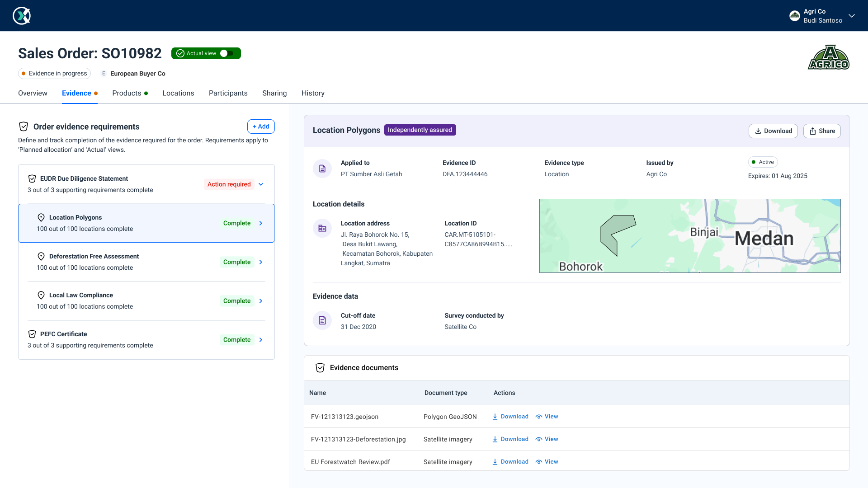Click the Bohorok polygon map thumbnail
Screen dimensions: 868x488
click(689, 236)
